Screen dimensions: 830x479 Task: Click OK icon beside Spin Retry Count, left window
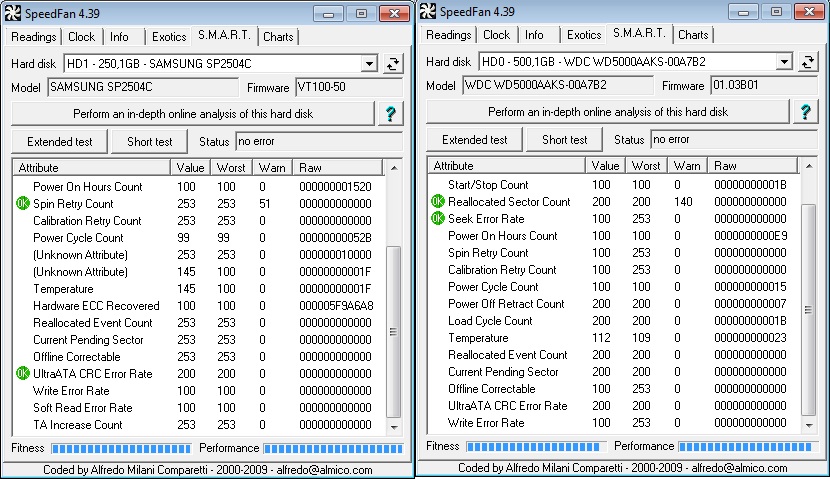[x=23, y=203]
